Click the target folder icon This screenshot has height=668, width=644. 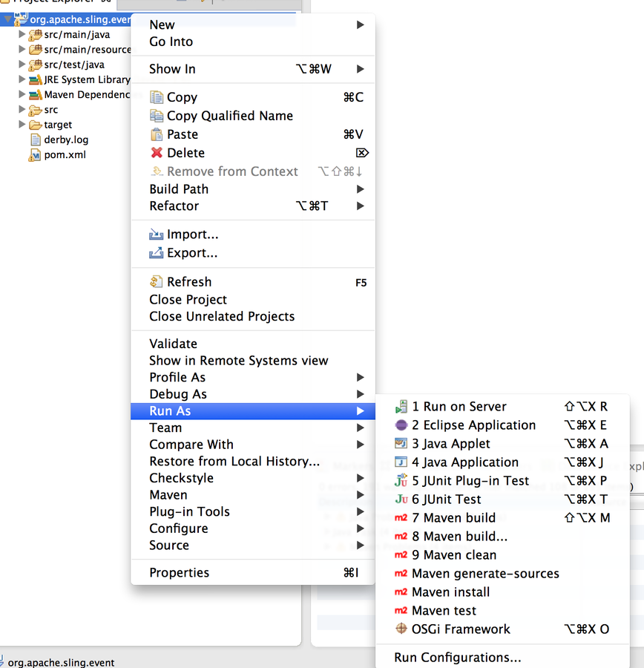click(36, 125)
